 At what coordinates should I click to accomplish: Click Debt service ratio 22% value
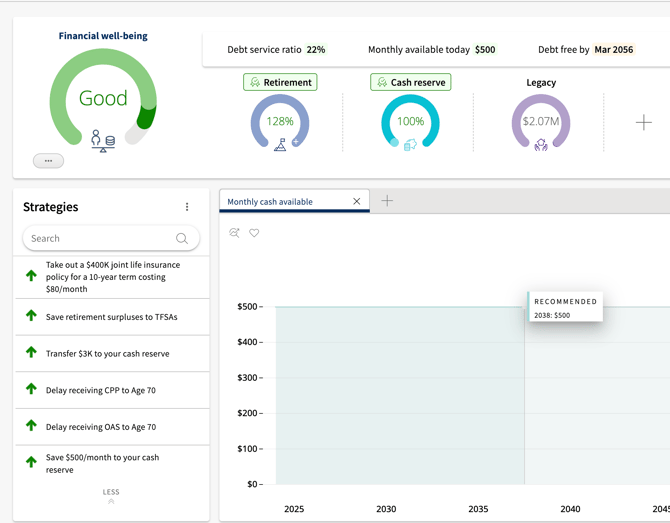(x=316, y=50)
